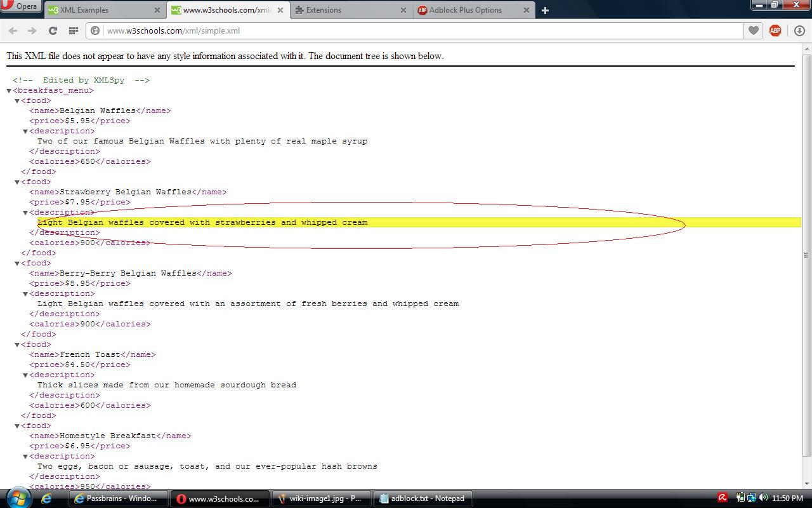
Task: Click the vertical scrollbar thumb
Action: point(806,255)
